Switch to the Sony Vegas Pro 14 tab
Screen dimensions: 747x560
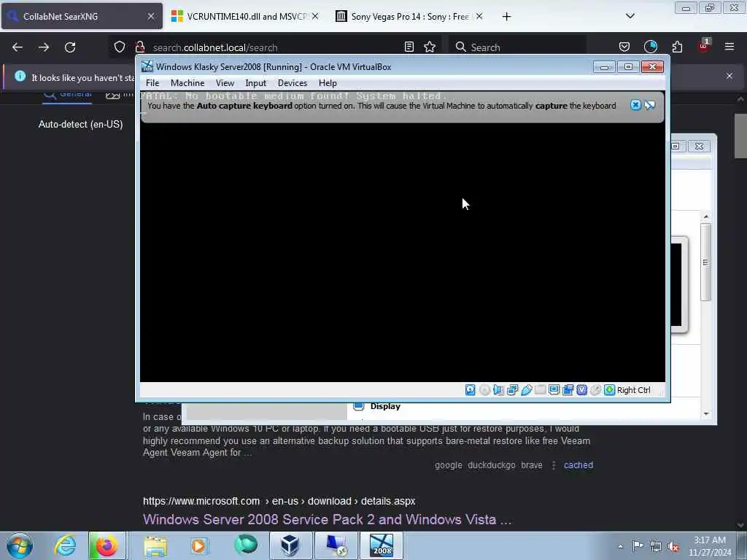pos(410,16)
